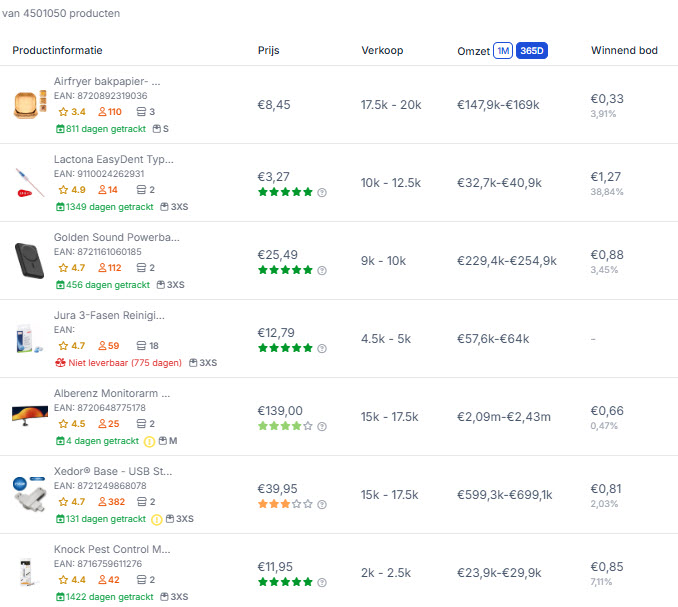The width and height of the screenshot is (678, 607).
Task: Click reviewer person icon beside 42
Action: click(102, 580)
